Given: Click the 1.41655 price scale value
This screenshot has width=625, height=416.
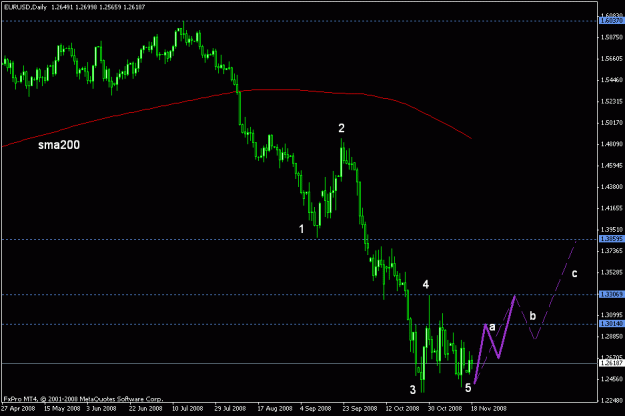Looking at the screenshot, I should tap(611, 208).
